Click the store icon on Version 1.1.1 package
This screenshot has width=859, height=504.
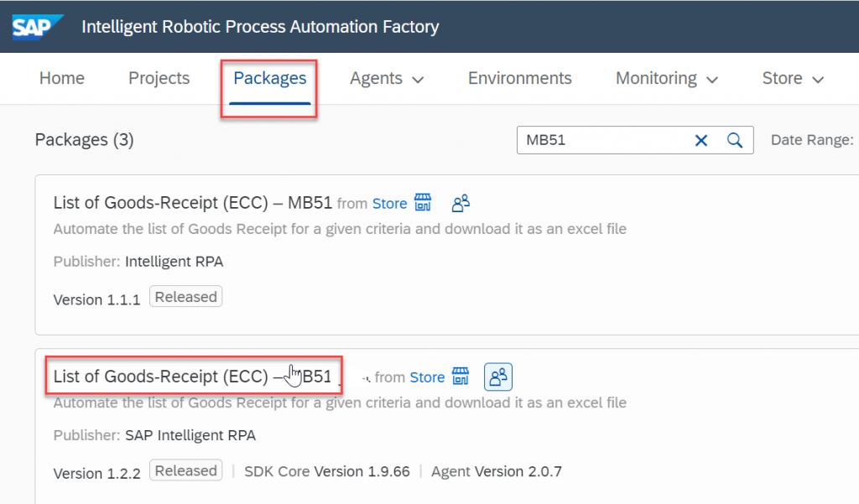423,202
